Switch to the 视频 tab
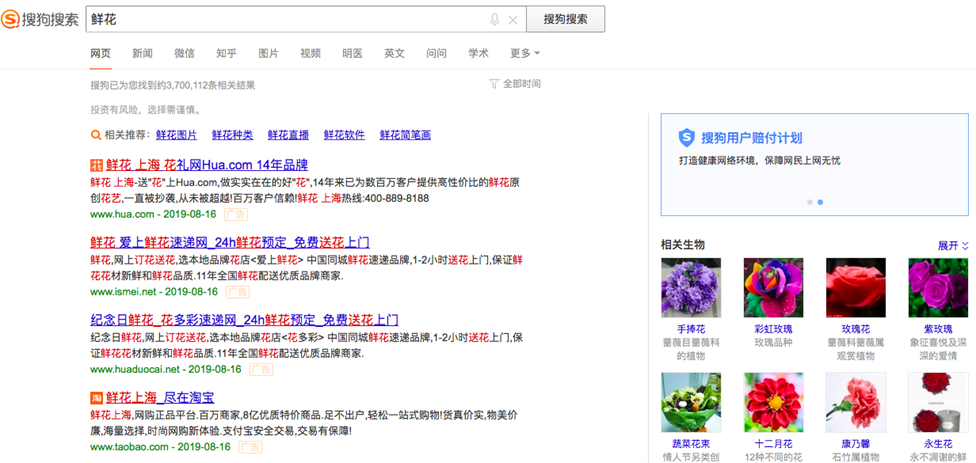 (x=311, y=54)
